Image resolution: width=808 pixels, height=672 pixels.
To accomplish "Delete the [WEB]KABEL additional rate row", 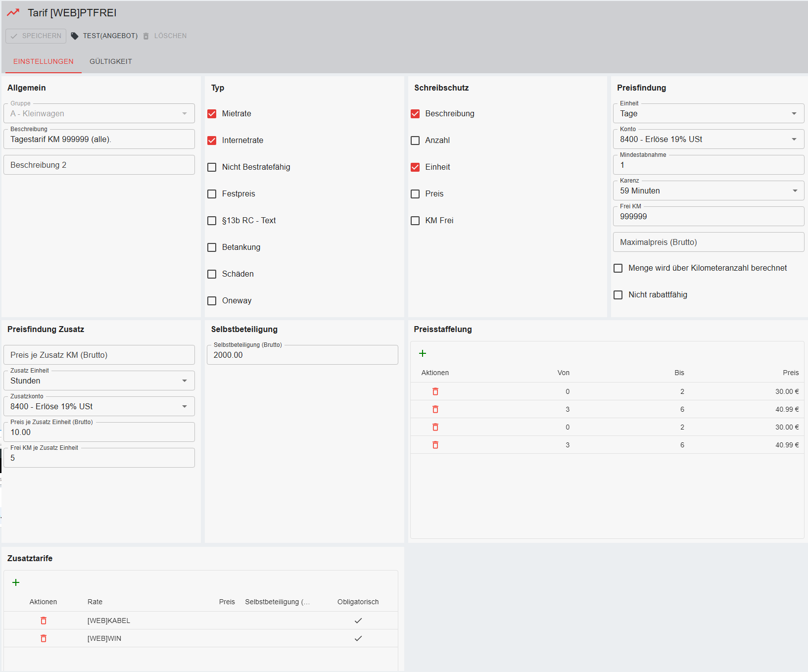I will click(44, 621).
